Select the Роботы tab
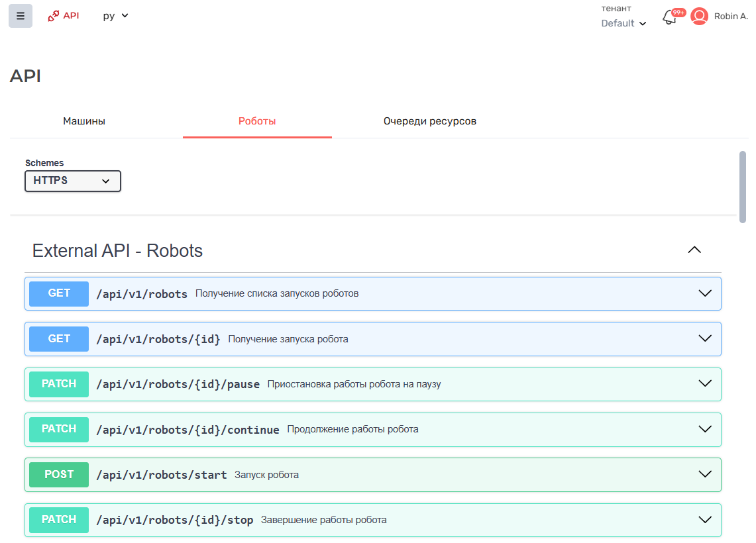Screen dimensions: 756x543 (x=257, y=121)
